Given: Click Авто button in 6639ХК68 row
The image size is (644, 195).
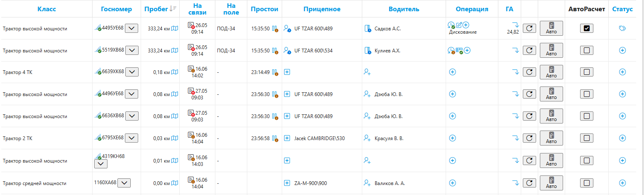Looking at the screenshot, I should point(551,72).
